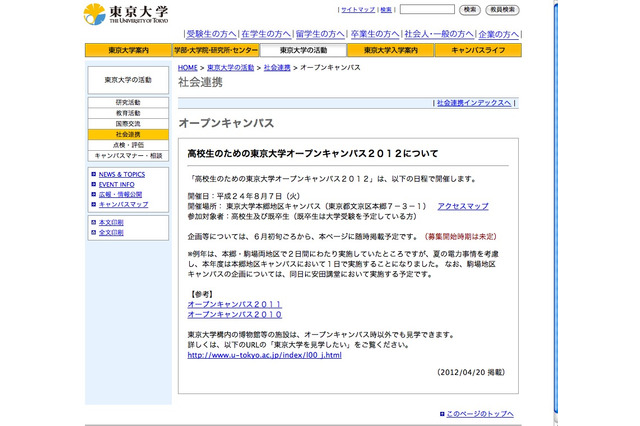
Task: Go to 社会人・一般の方へ page
Action: click(x=439, y=34)
